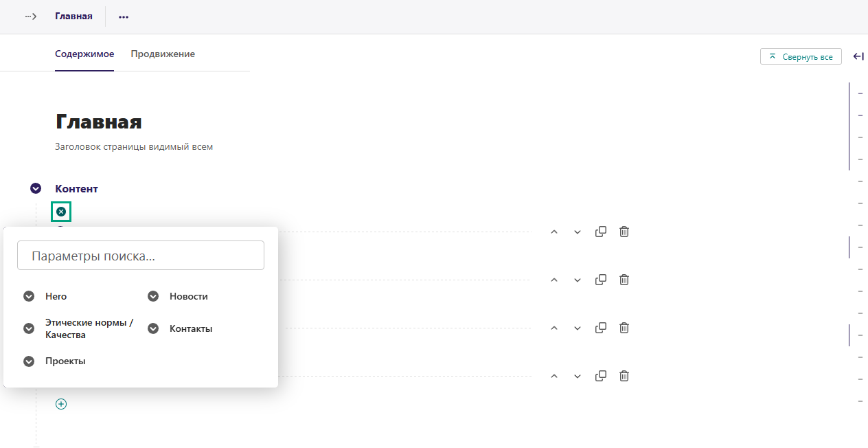Expand the Контакты block option

pos(153,328)
